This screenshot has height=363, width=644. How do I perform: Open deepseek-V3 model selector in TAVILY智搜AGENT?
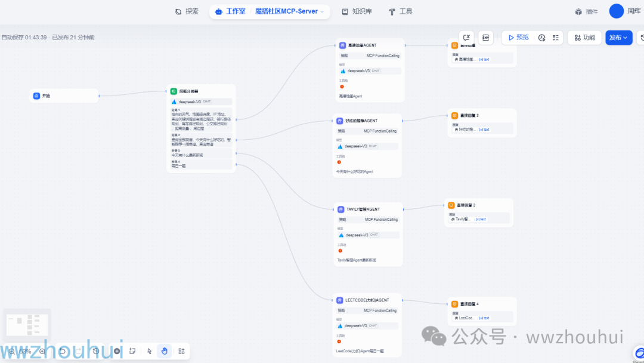pos(368,235)
